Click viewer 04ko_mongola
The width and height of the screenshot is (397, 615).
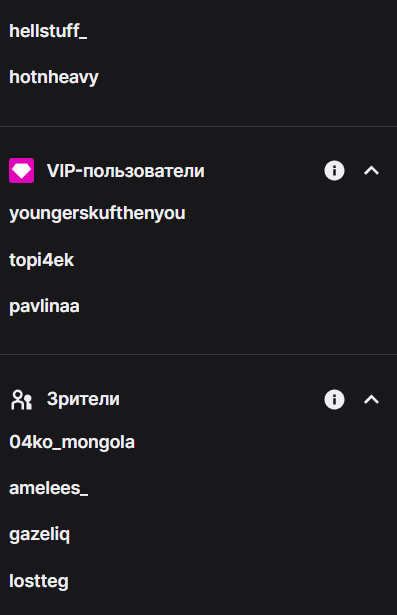click(72, 442)
